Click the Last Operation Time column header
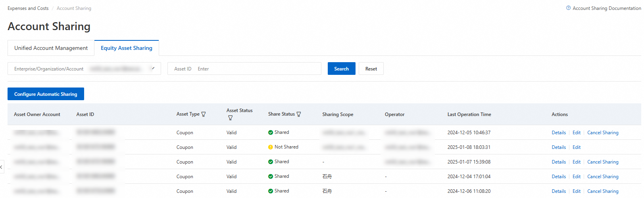The height and width of the screenshot is (198, 644). point(469,114)
